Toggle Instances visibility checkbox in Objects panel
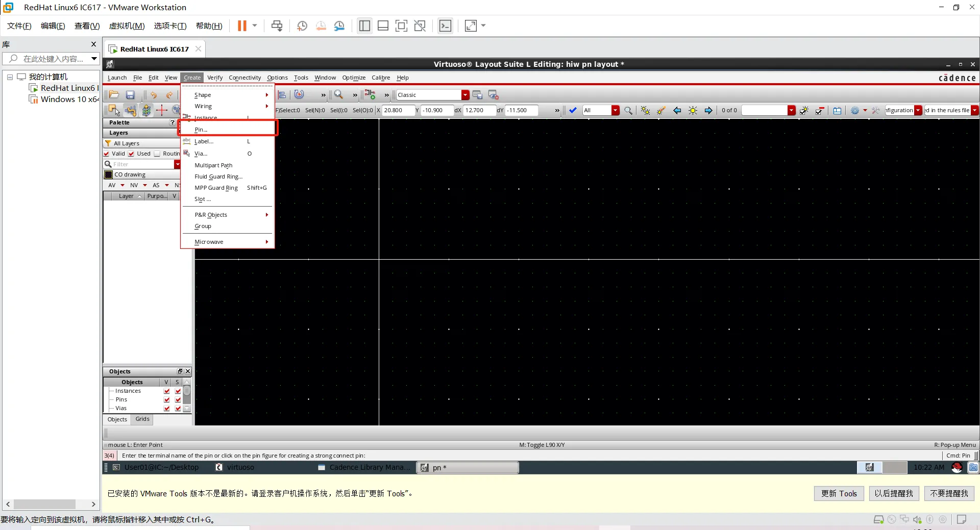The image size is (980, 530). [x=166, y=391]
